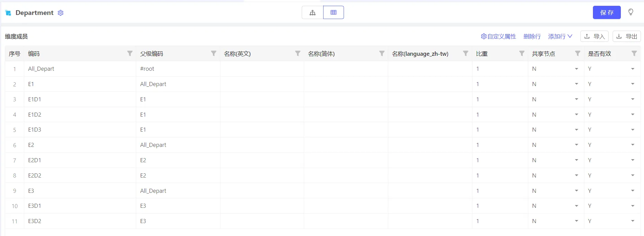Select the E1D2 code cell
The height and width of the screenshot is (236, 644).
tap(80, 115)
